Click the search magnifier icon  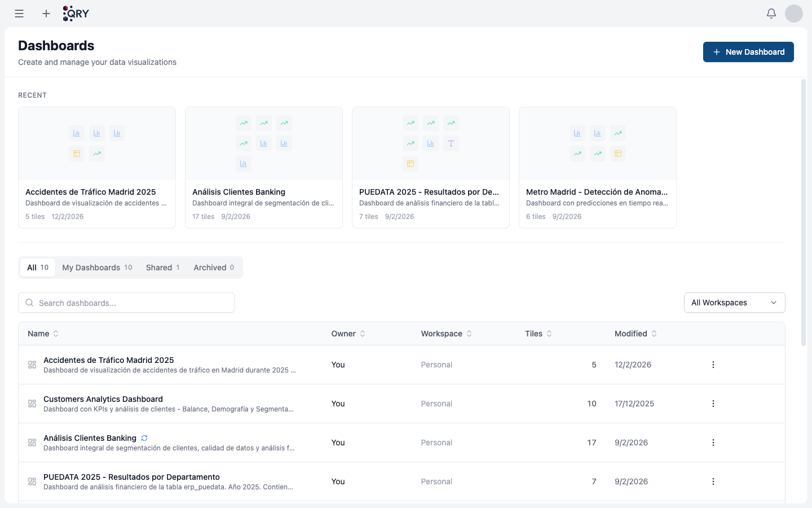click(x=29, y=303)
